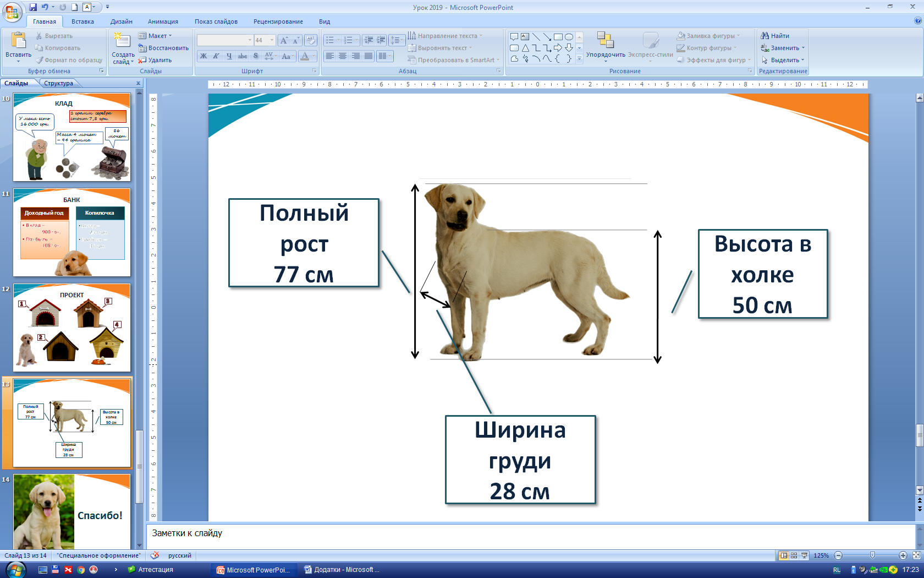Click the Save icon in Quick Access Toolbar
924x578 pixels.
coord(33,7)
